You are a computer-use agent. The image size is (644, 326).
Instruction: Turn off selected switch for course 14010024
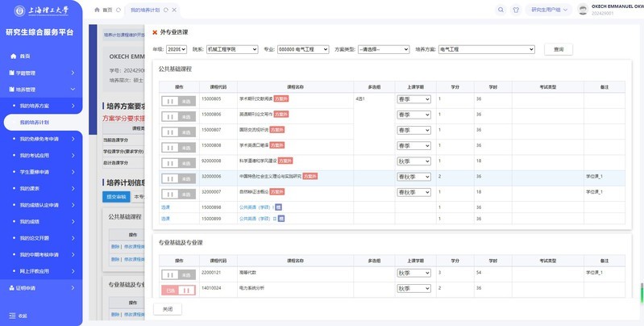click(177, 289)
